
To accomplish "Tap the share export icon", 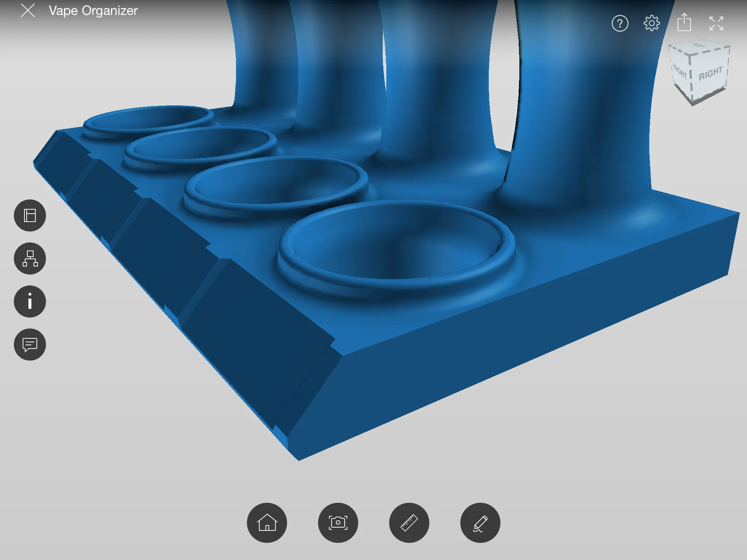I will click(x=684, y=23).
